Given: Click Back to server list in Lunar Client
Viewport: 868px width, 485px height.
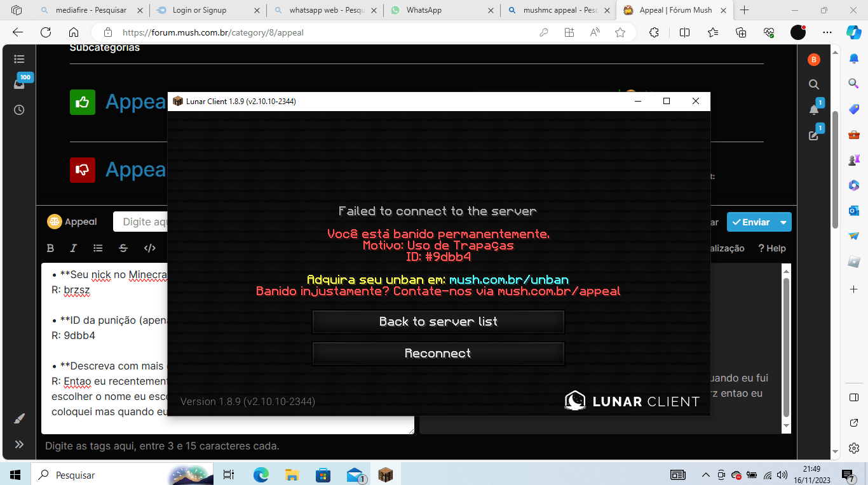Looking at the screenshot, I should pyautogui.click(x=438, y=322).
